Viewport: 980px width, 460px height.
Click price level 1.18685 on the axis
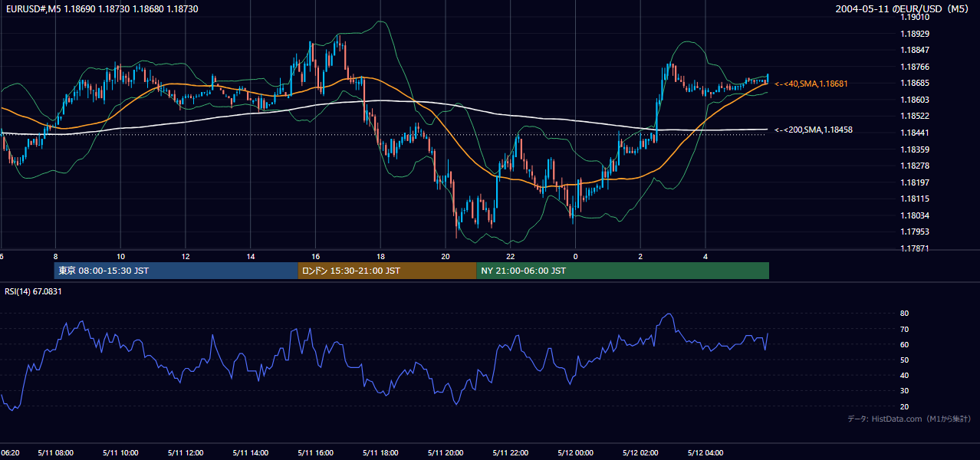(916, 83)
